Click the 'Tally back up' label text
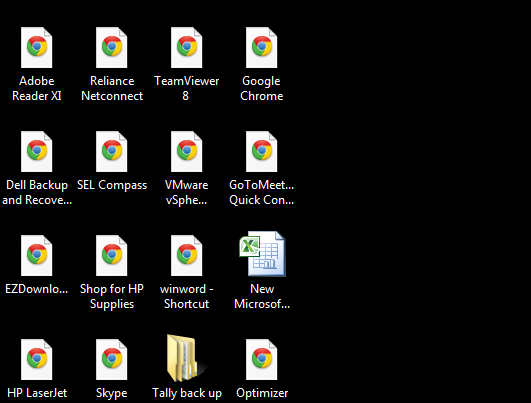The height and width of the screenshot is (403, 531). 187,394
